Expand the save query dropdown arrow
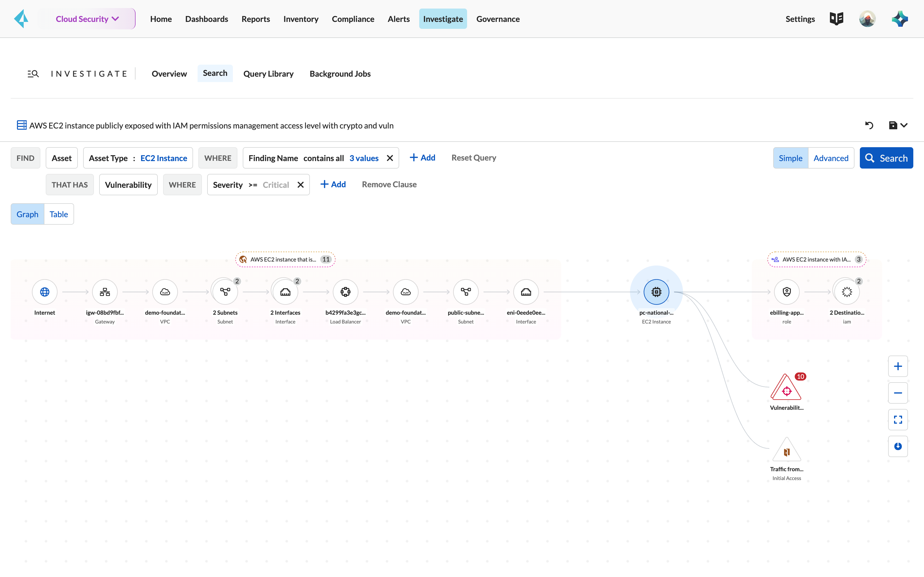The height and width of the screenshot is (577, 924). [904, 125]
